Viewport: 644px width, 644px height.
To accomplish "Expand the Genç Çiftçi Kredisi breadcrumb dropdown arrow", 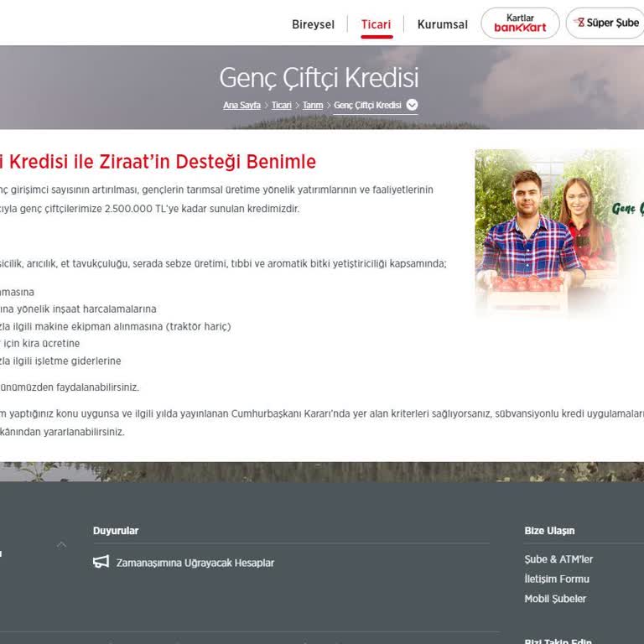I will pyautogui.click(x=412, y=105).
